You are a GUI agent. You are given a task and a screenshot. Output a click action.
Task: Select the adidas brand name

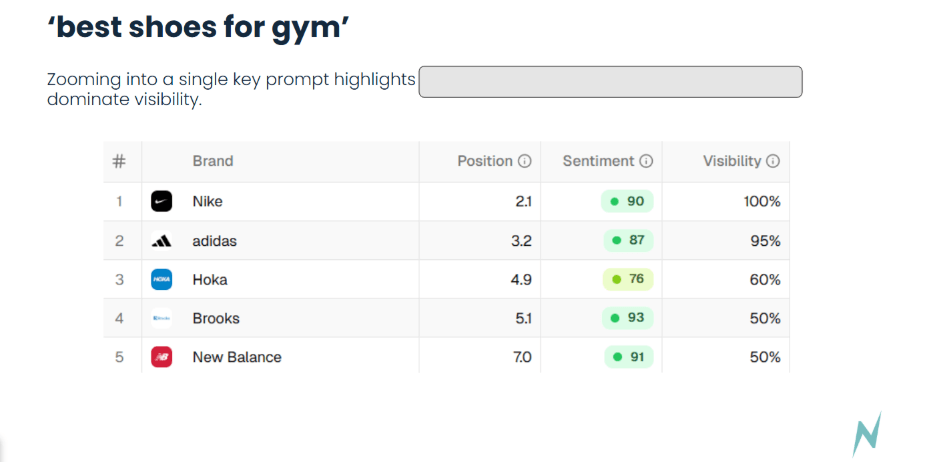coord(215,241)
